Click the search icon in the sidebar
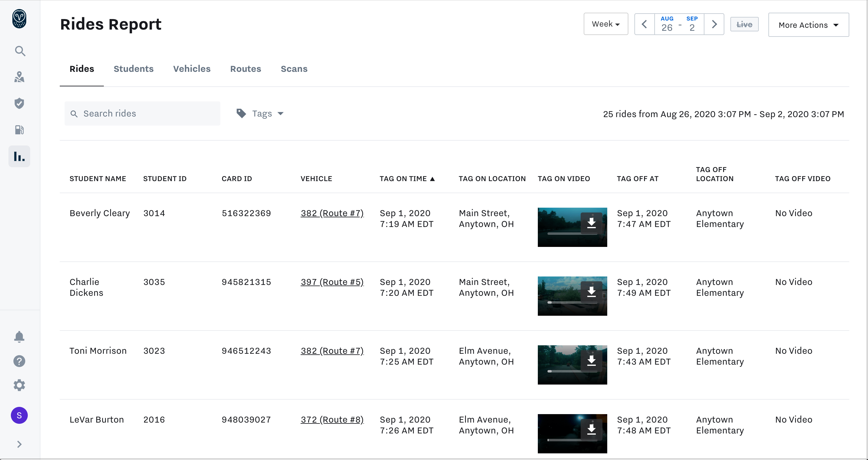The height and width of the screenshot is (460, 868). pos(20,51)
